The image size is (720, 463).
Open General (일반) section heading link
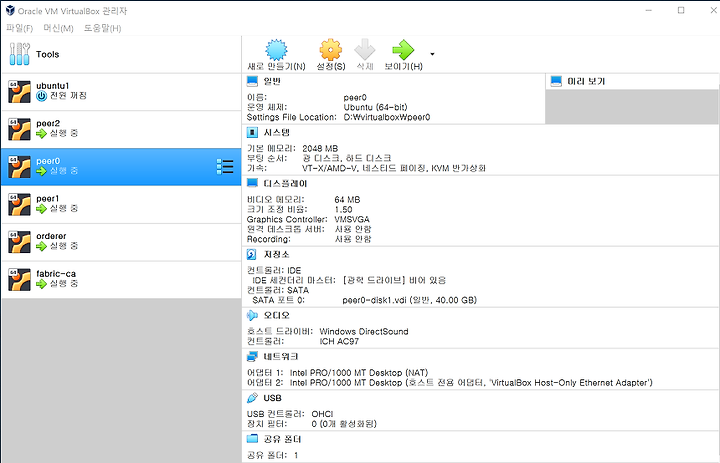[272, 81]
